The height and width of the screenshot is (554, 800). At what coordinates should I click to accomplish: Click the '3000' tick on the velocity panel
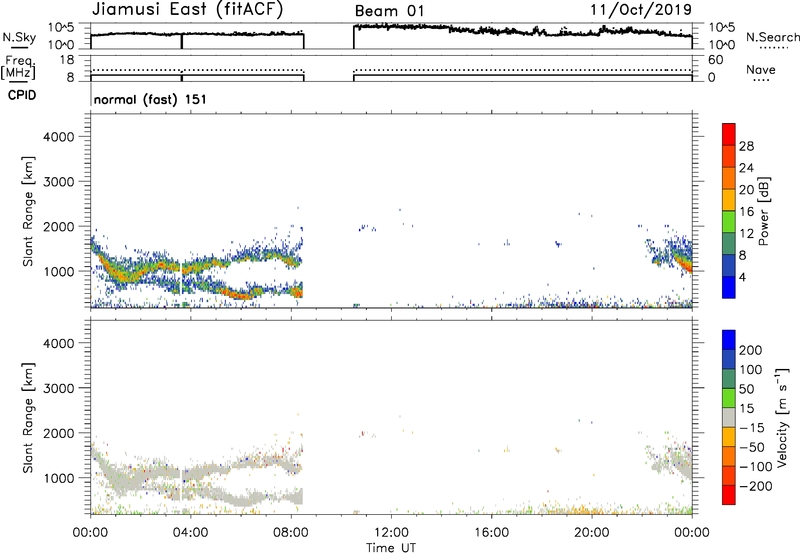pos(59,388)
